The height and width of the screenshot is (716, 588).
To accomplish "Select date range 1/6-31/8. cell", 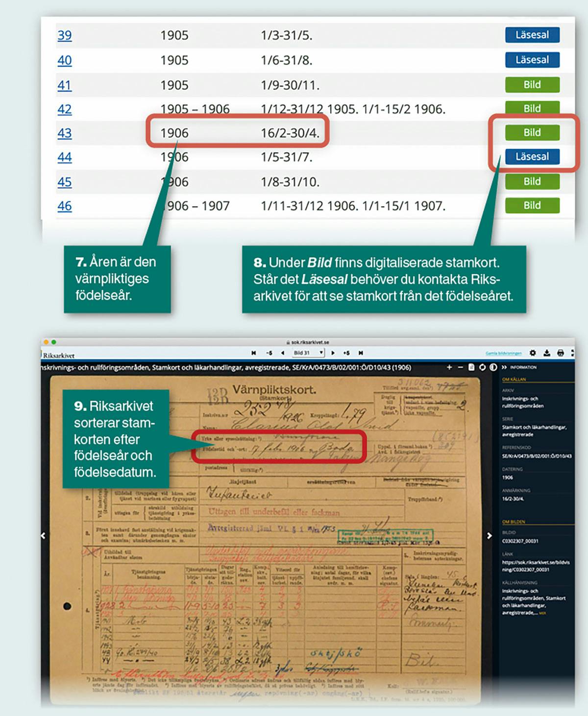I will coord(287,60).
